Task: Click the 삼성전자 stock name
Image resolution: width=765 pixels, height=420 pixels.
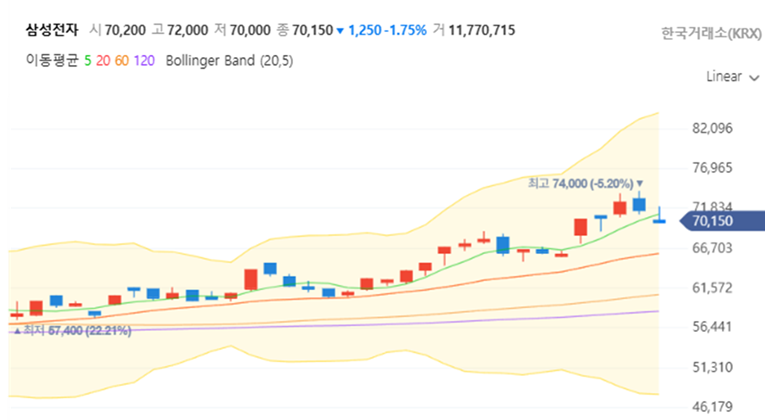Action: [52, 30]
